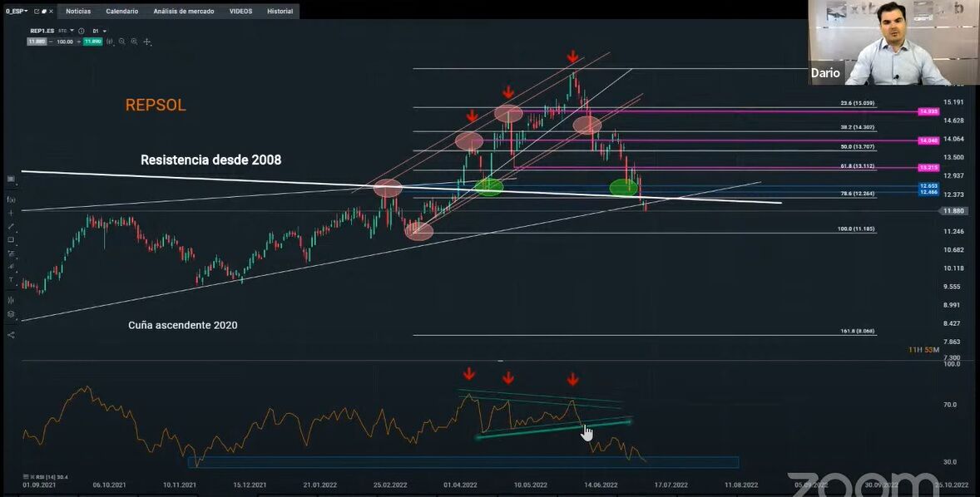Click the 100.0 (11.185) Fibonacci label
Image resolution: width=980 pixels, height=497 pixels.
(856, 229)
